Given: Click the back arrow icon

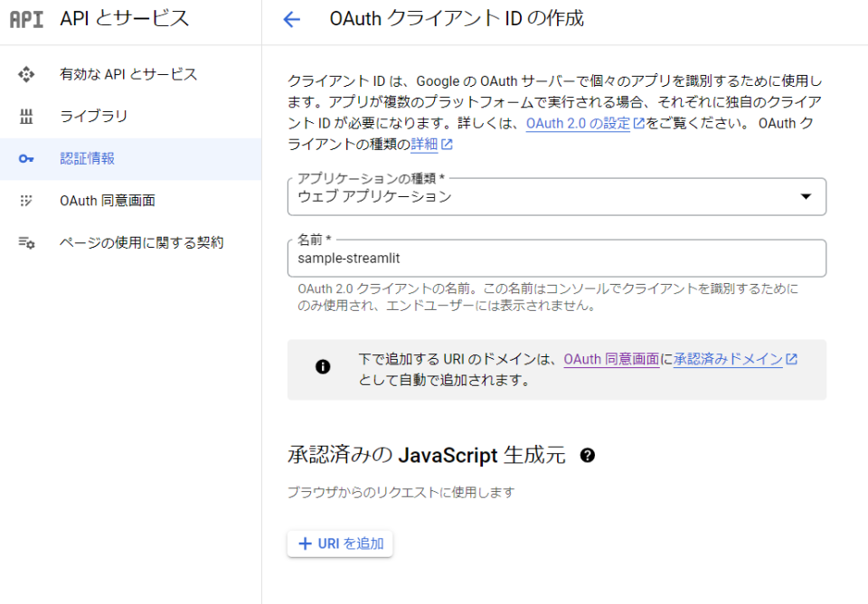Looking at the screenshot, I should click(291, 19).
